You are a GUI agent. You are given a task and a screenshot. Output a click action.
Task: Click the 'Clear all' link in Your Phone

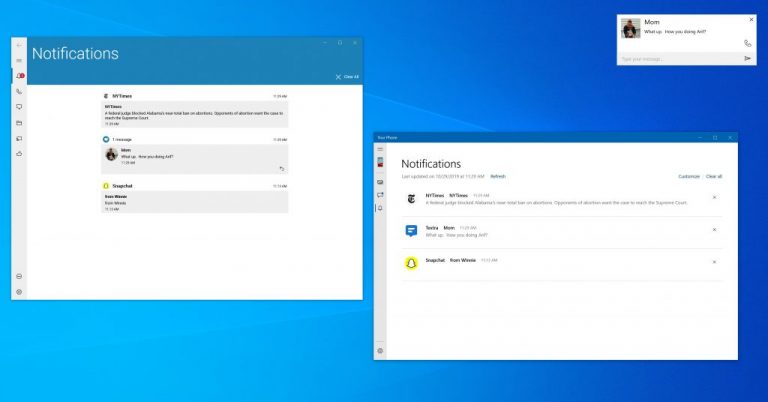[714, 176]
